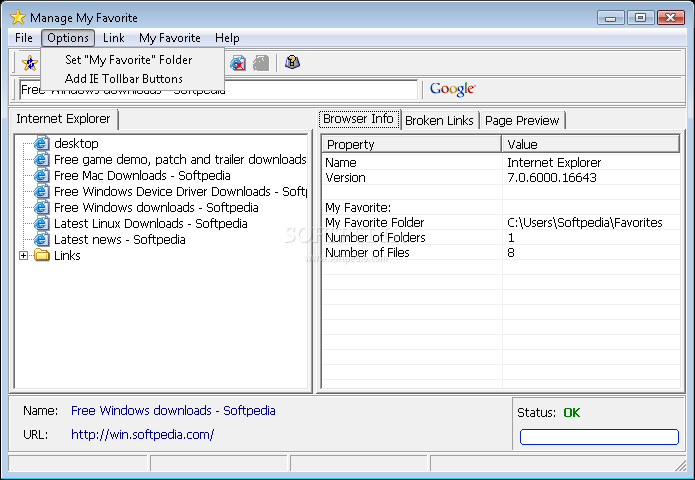This screenshot has width=695, height=480.
Task: Click the broken link checker icon with red X
Action: click(238, 63)
